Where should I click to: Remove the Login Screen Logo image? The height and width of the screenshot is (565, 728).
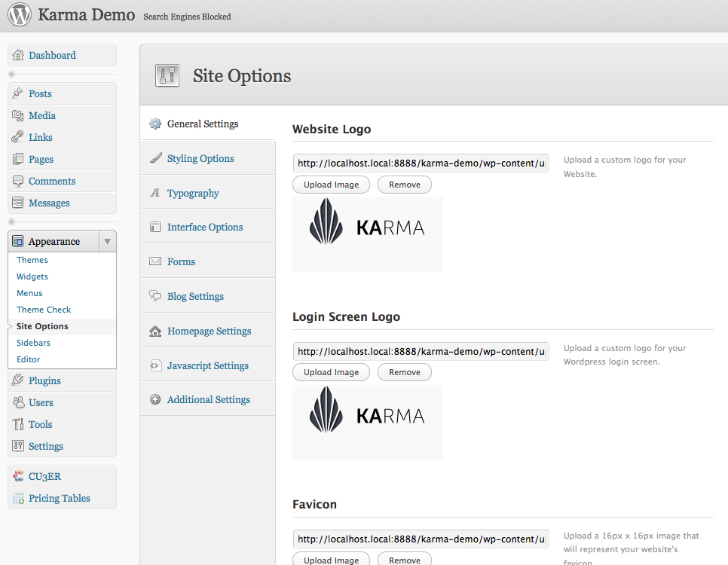(x=405, y=372)
